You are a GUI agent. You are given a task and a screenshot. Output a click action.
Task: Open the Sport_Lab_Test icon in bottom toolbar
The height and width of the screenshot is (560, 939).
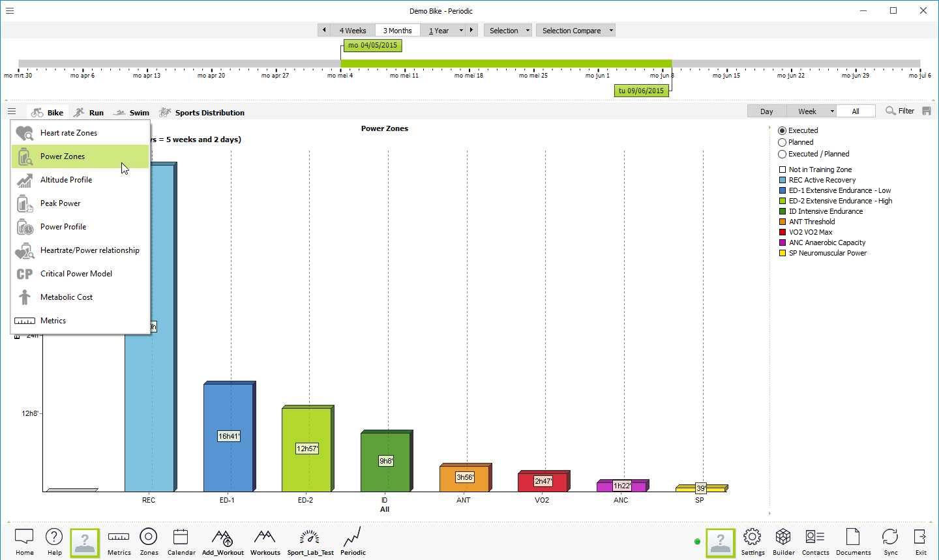[x=310, y=537]
